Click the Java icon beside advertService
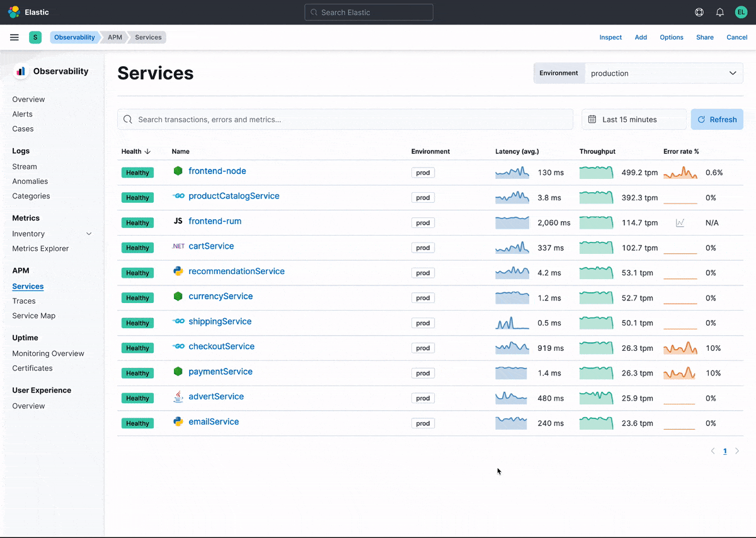Viewport: 756px width, 538px height. 178,396
